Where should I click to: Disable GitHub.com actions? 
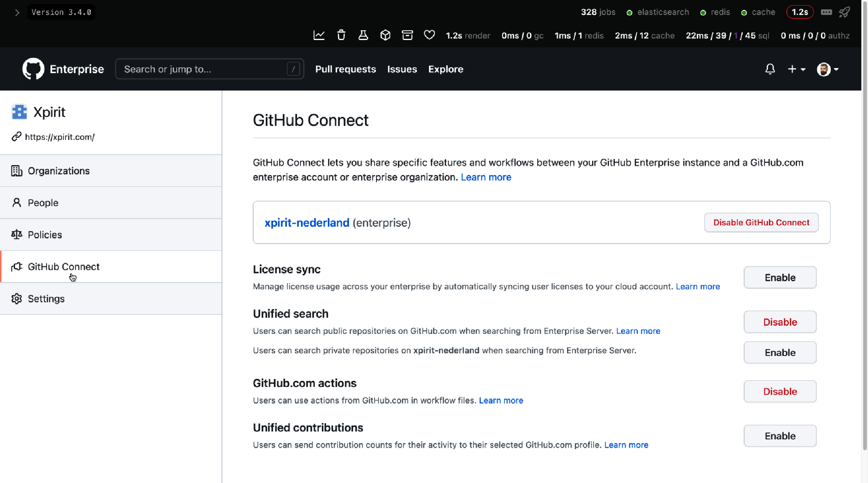[780, 391]
